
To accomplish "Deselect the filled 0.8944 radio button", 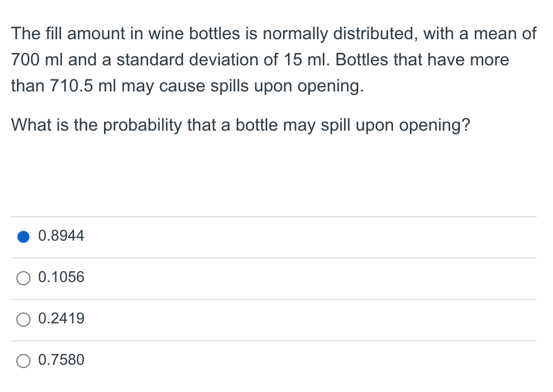I will tap(23, 236).
